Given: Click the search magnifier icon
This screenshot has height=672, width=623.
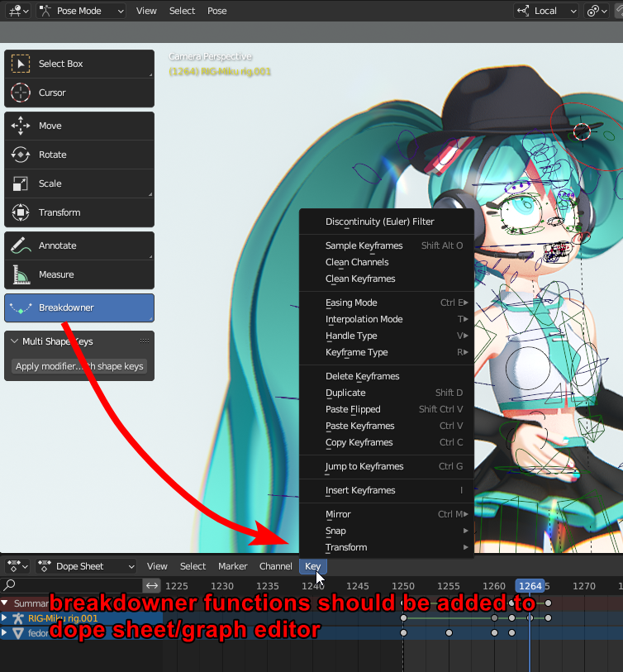Looking at the screenshot, I should coord(9,584).
